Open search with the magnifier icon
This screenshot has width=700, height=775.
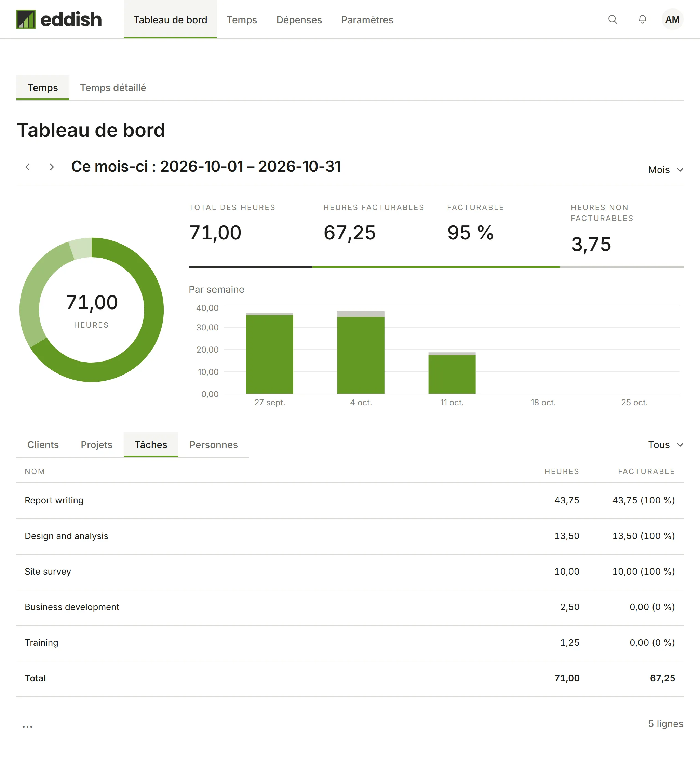(612, 19)
